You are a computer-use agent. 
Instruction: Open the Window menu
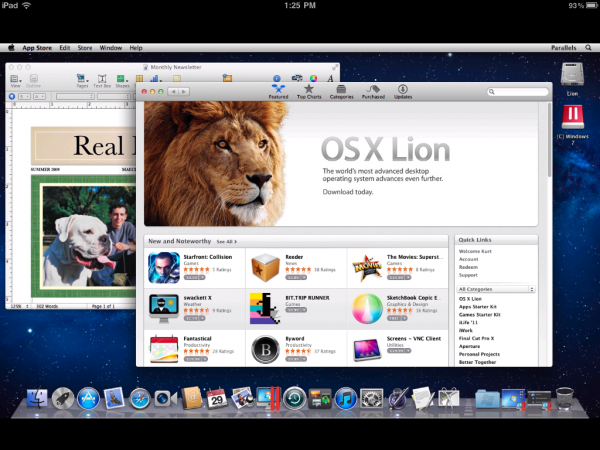(x=111, y=48)
